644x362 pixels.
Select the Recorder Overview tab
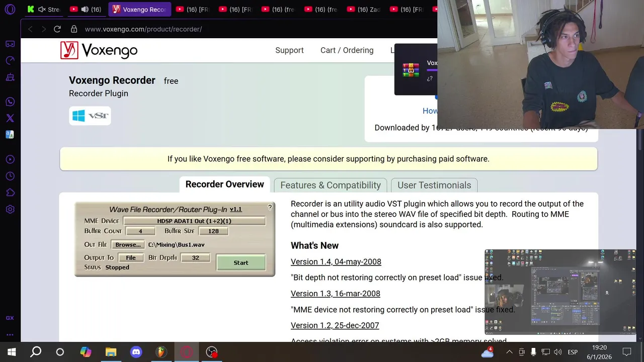click(x=224, y=185)
